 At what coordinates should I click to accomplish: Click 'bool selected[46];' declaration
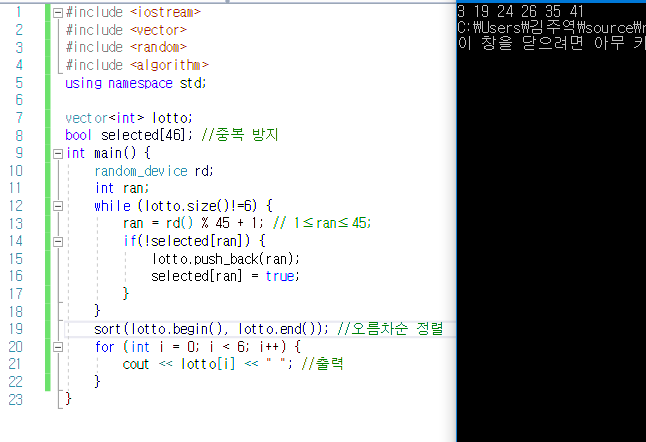129,135
